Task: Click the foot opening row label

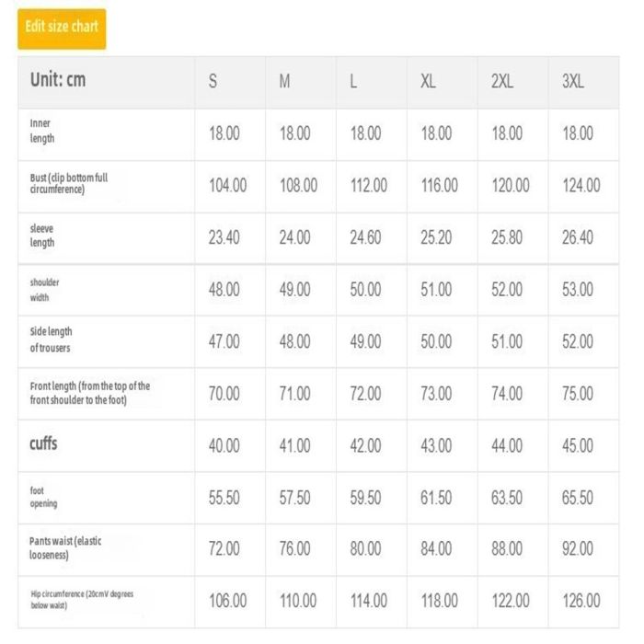Action: (x=43, y=498)
